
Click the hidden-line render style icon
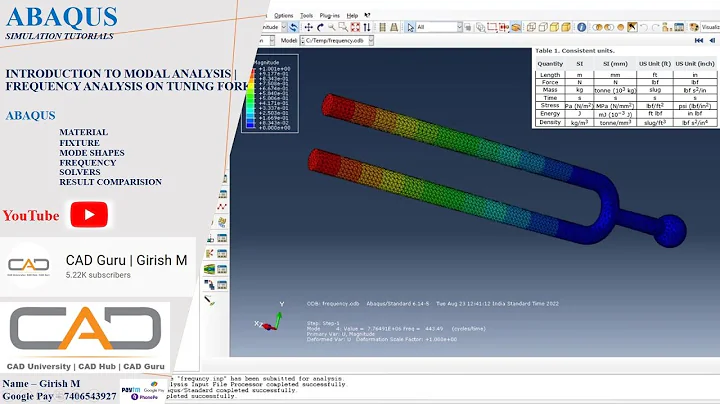(543, 28)
